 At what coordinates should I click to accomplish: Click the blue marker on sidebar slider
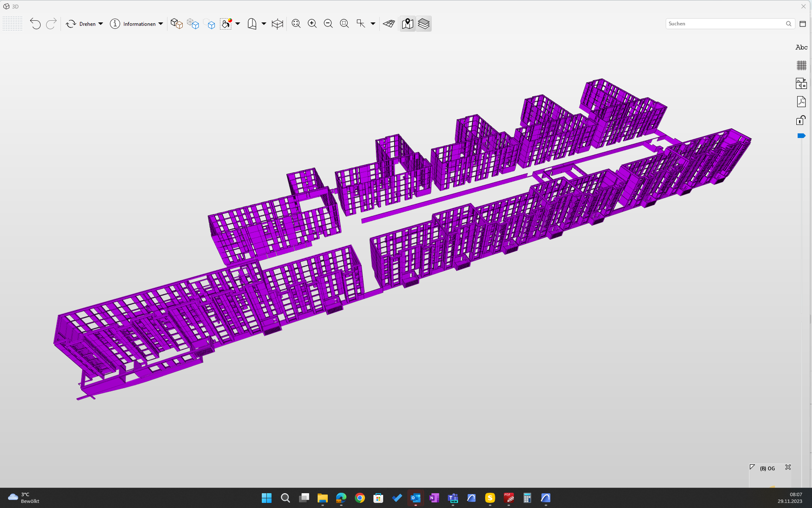[x=801, y=136]
